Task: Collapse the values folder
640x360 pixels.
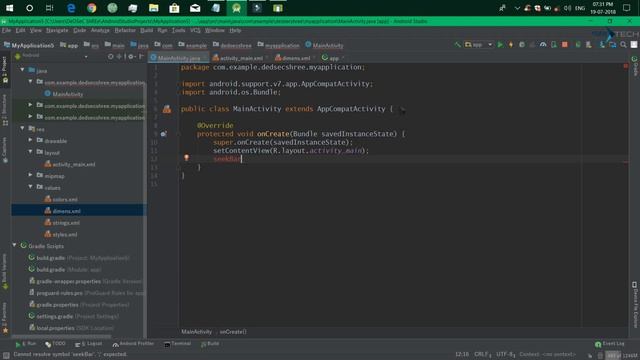Action: point(30,187)
